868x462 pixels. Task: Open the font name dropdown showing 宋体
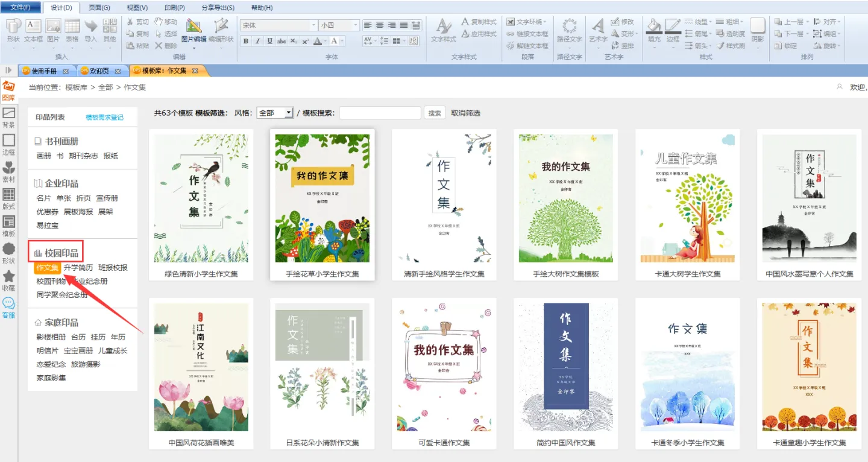coord(313,25)
